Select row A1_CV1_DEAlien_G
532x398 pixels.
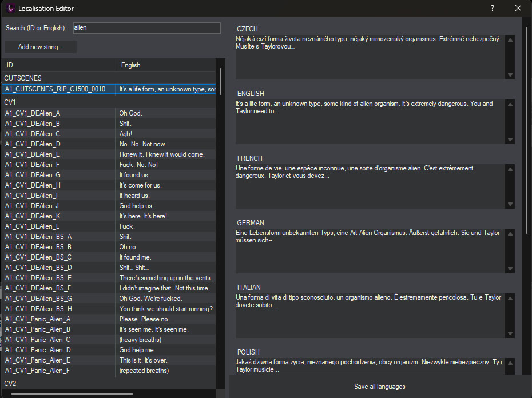[109, 175]
